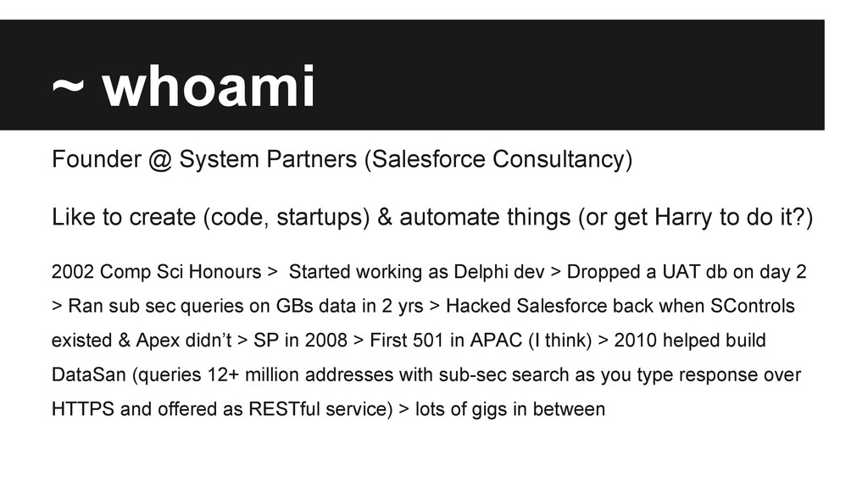Click 'Hacked Salesforce back when SControls' phrase
Viewport: 868px width, 488px height.
620,306
